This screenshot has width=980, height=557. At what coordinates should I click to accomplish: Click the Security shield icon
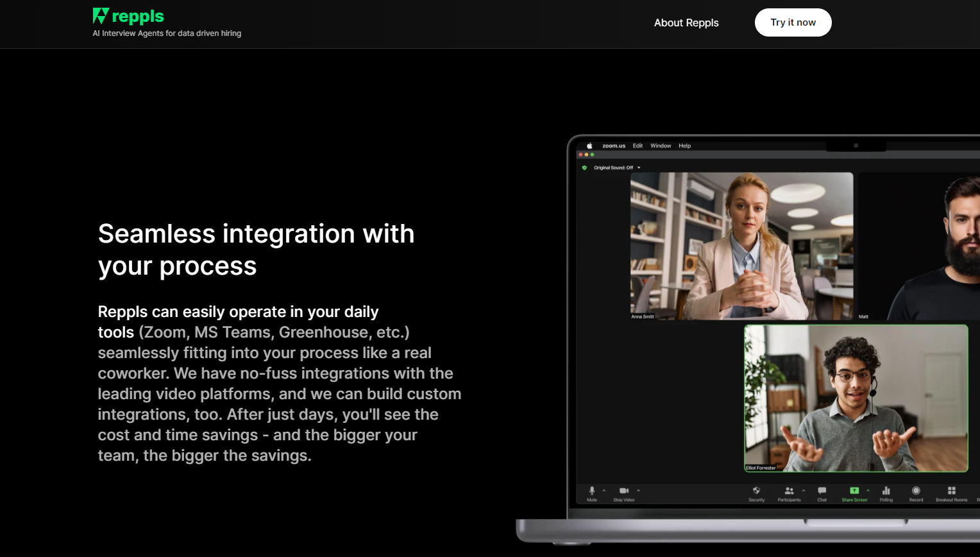point(756,491)
